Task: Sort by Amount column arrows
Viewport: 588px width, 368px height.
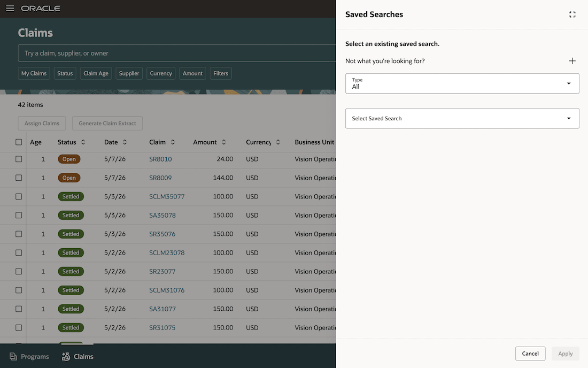Action: pos(223,142)
